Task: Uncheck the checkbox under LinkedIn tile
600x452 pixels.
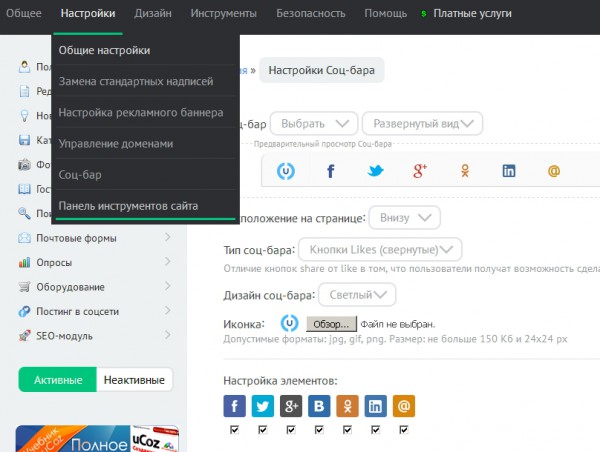Action: tap(375, 430)
